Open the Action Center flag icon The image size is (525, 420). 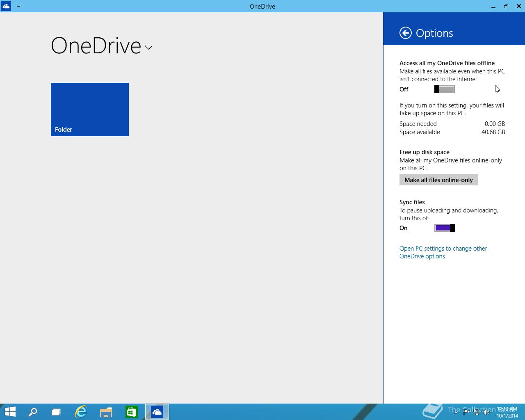tap(466, 412)
